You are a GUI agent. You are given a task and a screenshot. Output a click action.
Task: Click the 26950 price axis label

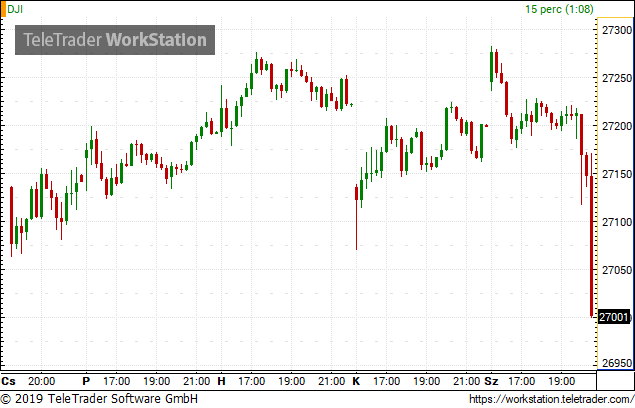coord(617,363)
